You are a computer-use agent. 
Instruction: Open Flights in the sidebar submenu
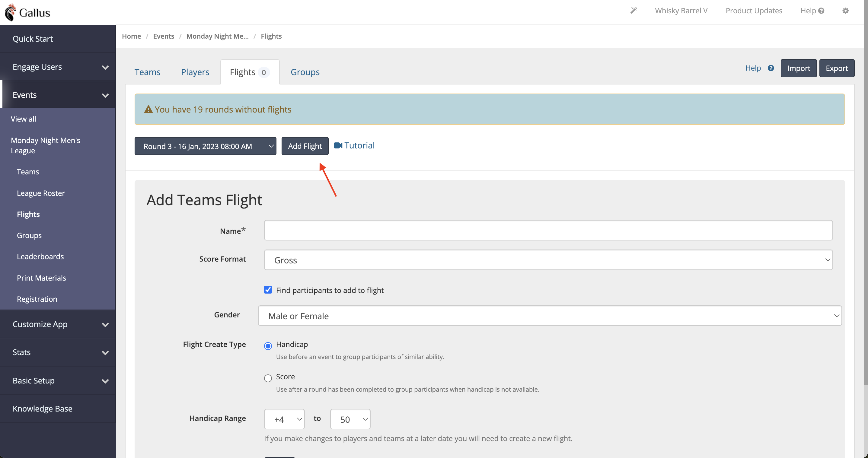pos(28,214)
